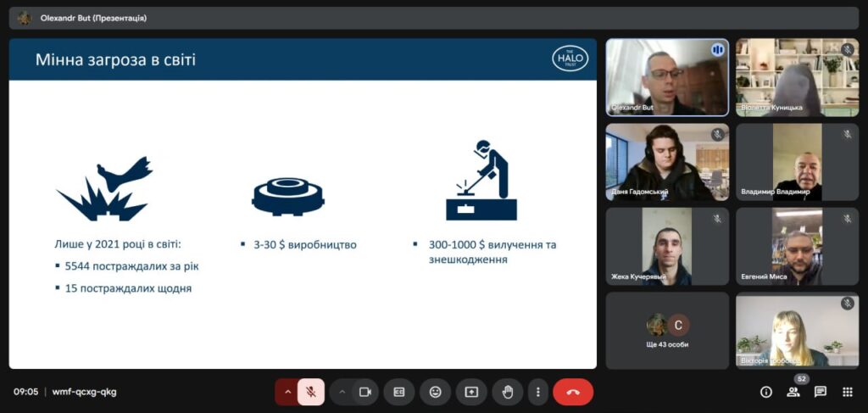Click the wmf-qcxg-qkg meeting code
Image resolution: width=868 pixels, height=413 pixels.
[x=85, y=392]
